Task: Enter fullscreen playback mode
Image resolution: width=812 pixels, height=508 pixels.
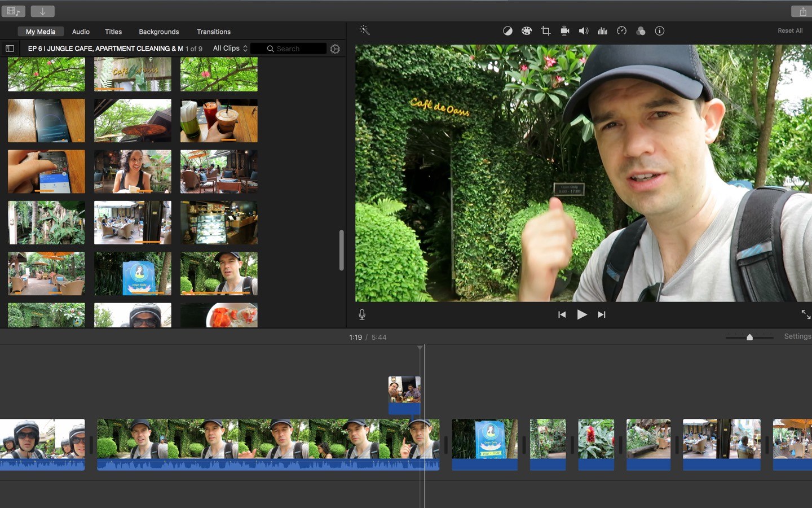Action: [806, 314]
